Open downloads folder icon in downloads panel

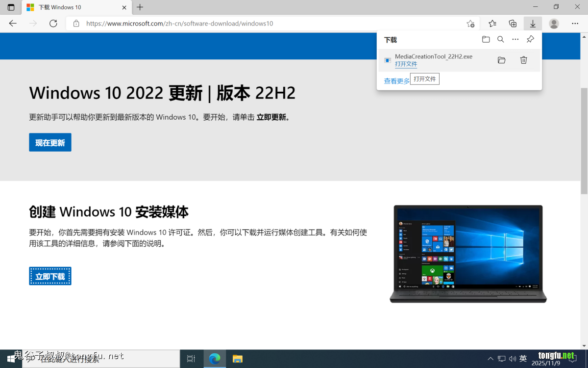[x=486, y=39]
